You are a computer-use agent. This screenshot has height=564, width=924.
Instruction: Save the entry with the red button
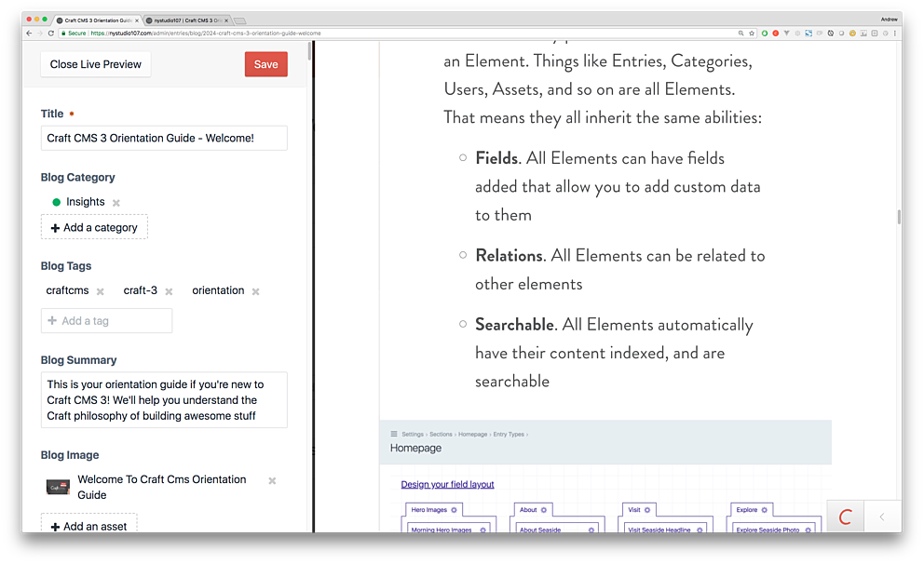[x=265, y=64]
